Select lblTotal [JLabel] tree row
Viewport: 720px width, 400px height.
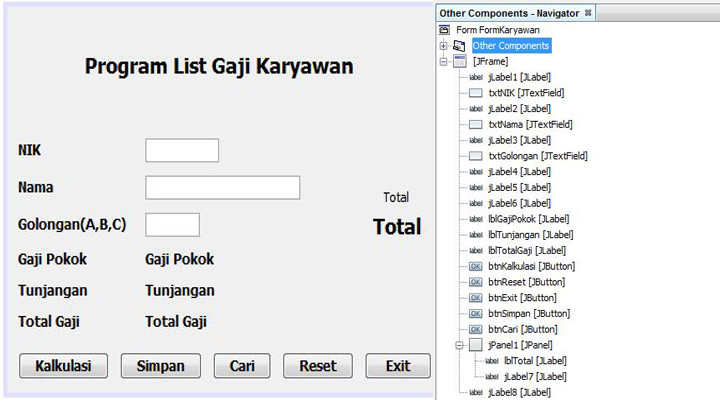coord(535,361)
